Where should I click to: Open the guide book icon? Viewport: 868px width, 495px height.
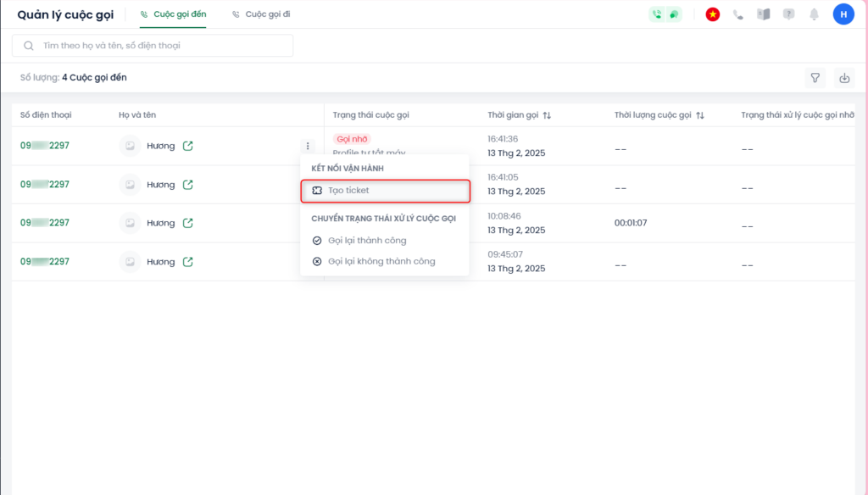[x=764, y=14]
